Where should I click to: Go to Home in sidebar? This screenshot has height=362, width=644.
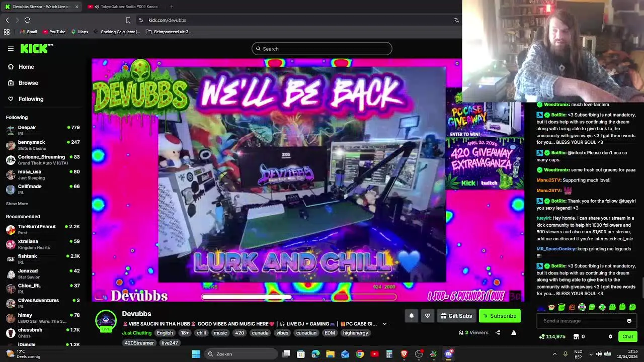coord(21,67)
